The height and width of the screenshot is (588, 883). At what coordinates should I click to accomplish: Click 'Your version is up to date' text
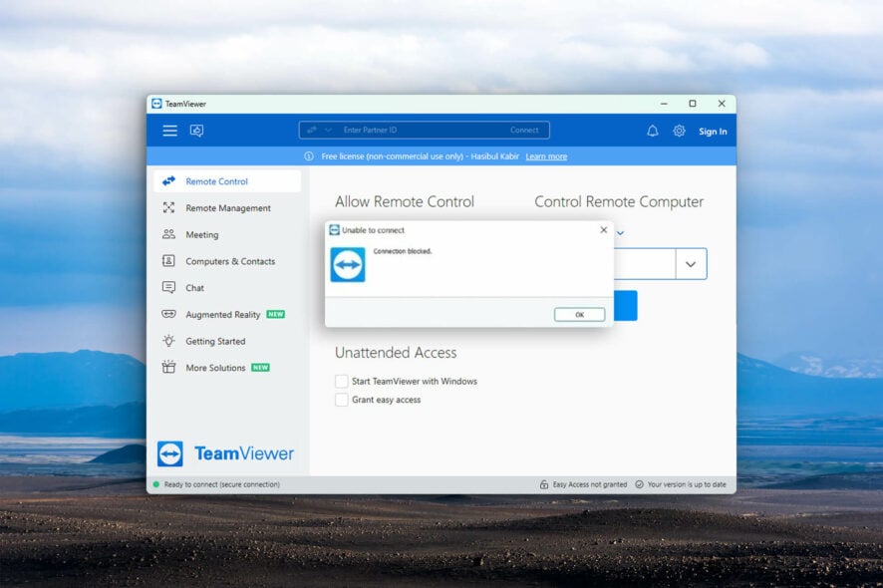click(x=687, y=484)
